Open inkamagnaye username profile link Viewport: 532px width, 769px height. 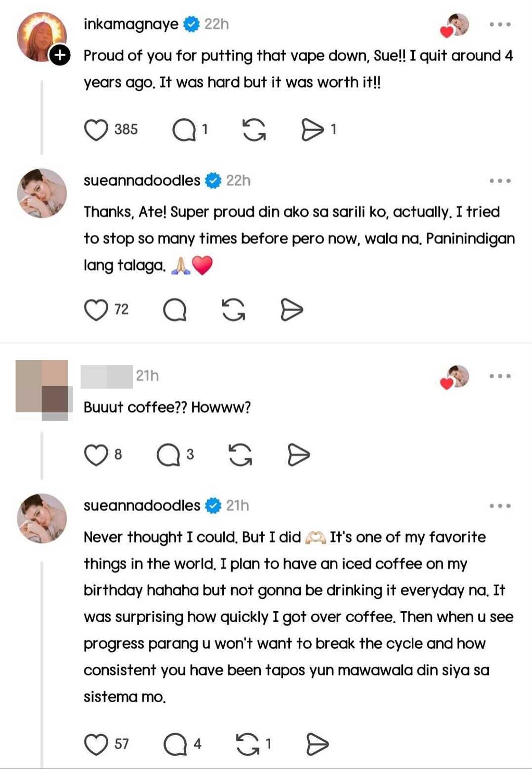(131, 24)
